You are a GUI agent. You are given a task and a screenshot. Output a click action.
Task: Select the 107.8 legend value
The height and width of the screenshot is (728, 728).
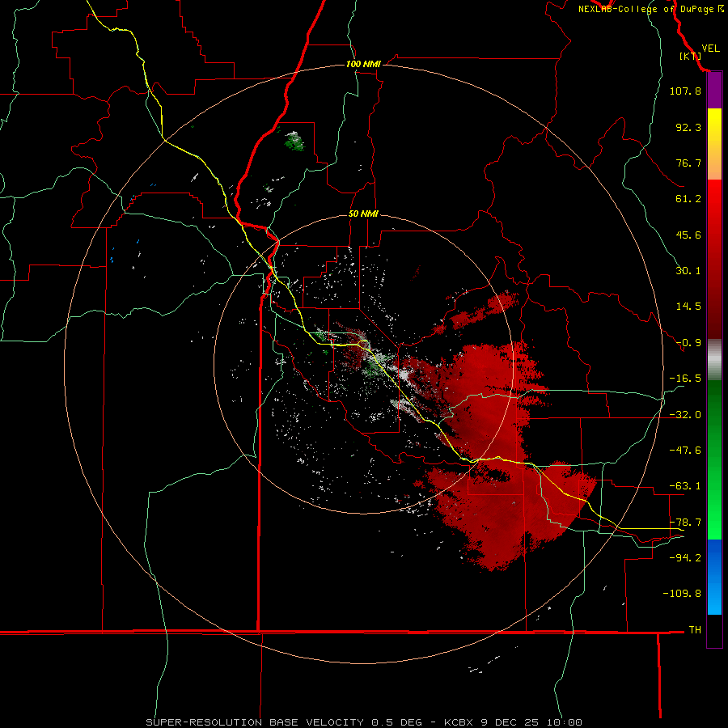[x=685, y=91]
